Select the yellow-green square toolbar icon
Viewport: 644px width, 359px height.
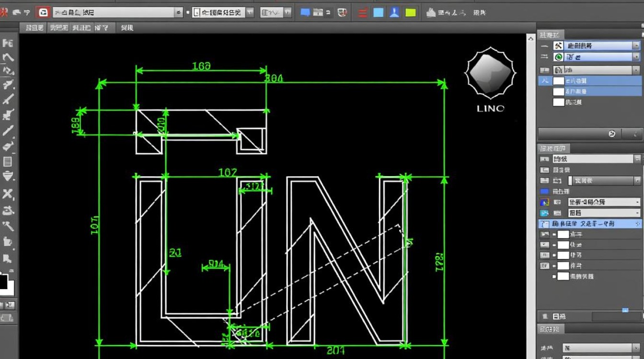click(411, 13)
